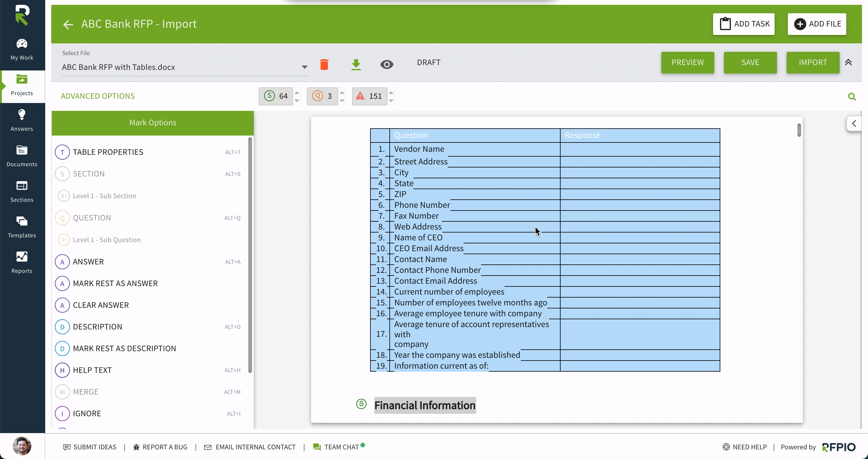Viewport: 868px width, 459px height.
Task: Select IGNORE mark option
Action: [x=148, y=414]
